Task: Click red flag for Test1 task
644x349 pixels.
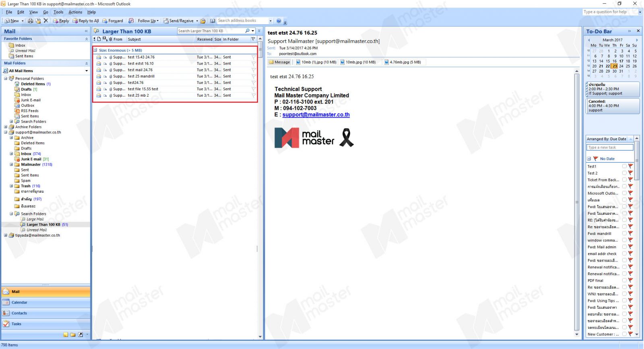Action: (x=630, y=166)
